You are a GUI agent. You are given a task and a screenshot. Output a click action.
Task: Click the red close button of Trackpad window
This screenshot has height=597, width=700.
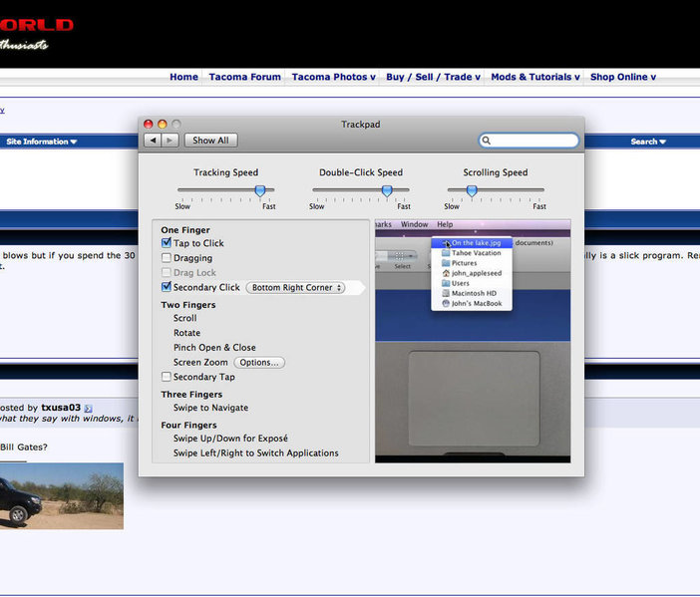coord(149,124)
